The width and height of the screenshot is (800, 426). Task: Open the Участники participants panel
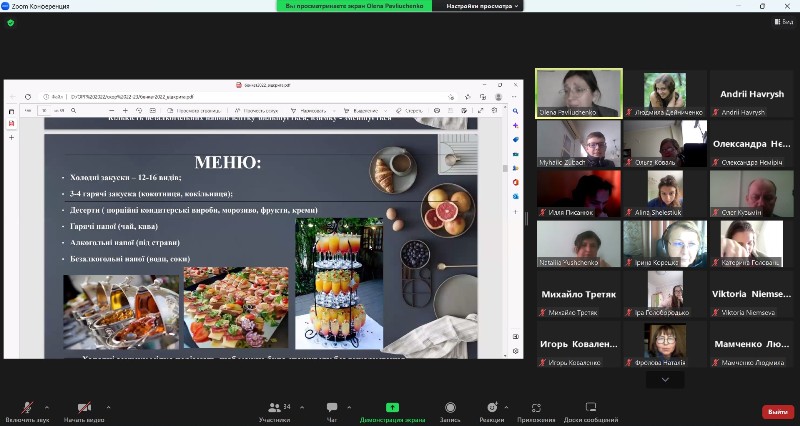275,412
